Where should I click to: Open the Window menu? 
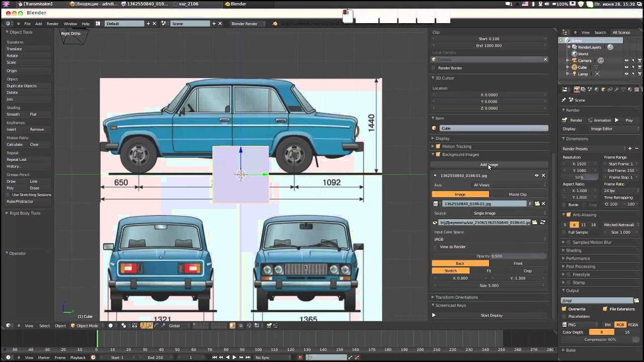point(70,24)
